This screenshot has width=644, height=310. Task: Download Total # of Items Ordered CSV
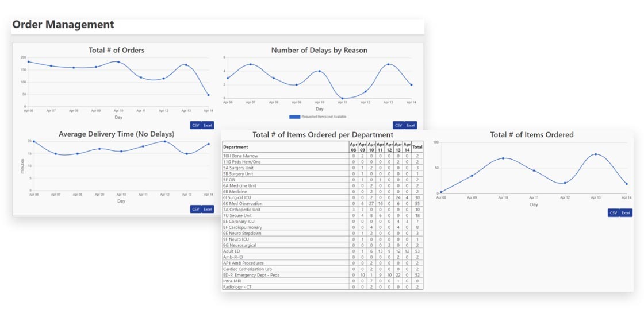pyautogui.click(x=613, y=213)
